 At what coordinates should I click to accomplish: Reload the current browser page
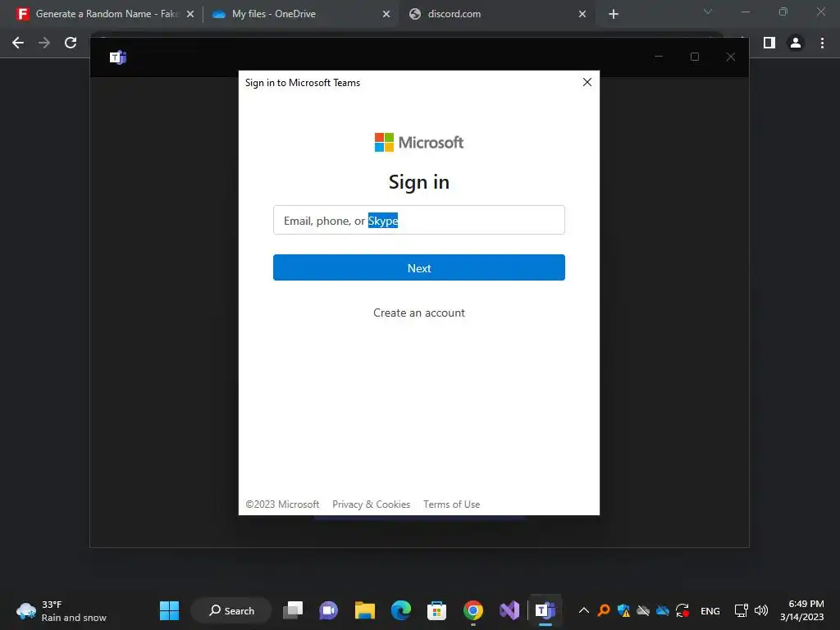71,43
